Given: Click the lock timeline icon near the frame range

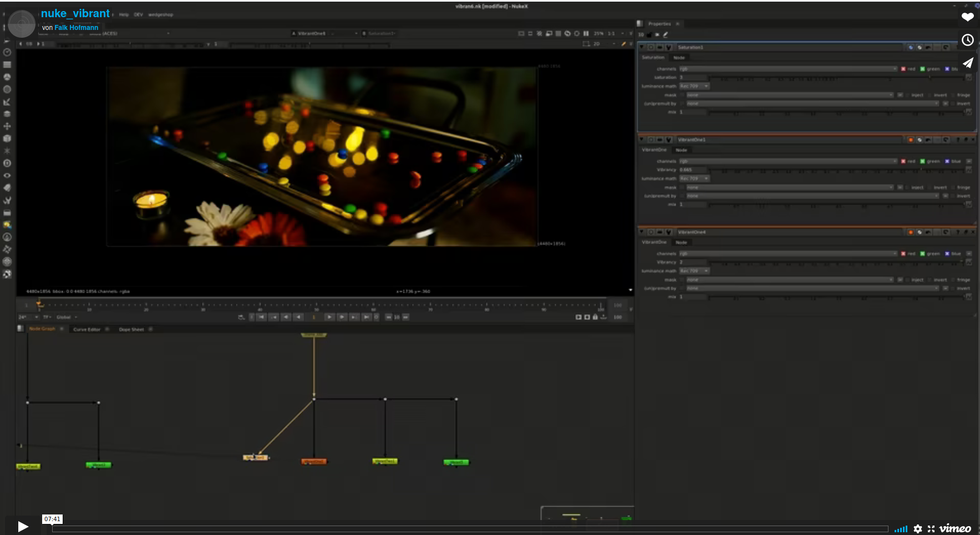Looking at the screenshot, I should click(596, 317).
